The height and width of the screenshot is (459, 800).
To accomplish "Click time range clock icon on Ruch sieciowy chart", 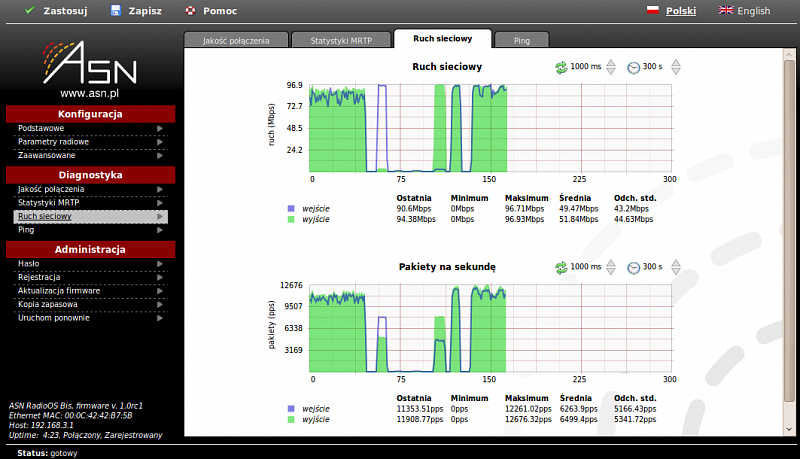I will [633, 67].
